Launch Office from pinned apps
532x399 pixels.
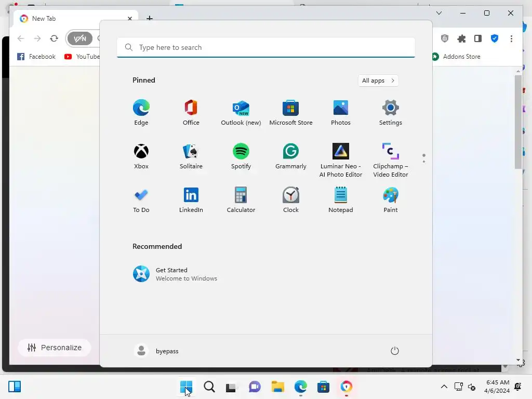tap(191, 113)
